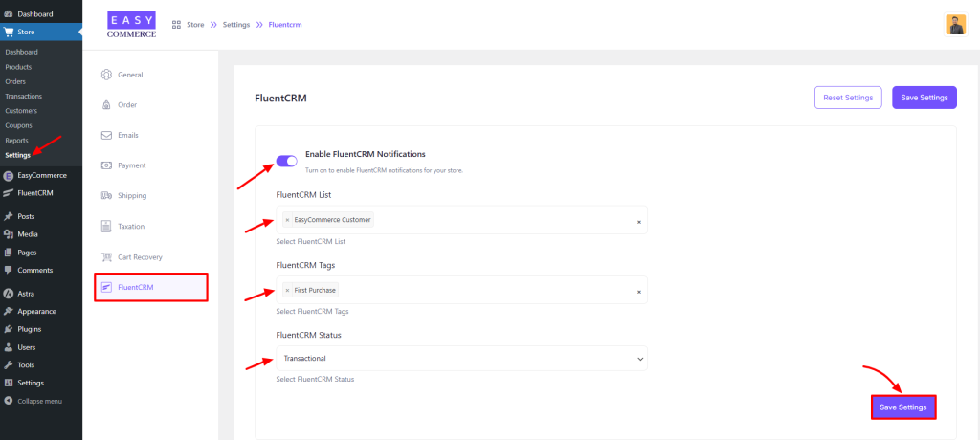Open Settings in Store submenu
This screenshot has width=980, height=440.
(x=18, y=155)
